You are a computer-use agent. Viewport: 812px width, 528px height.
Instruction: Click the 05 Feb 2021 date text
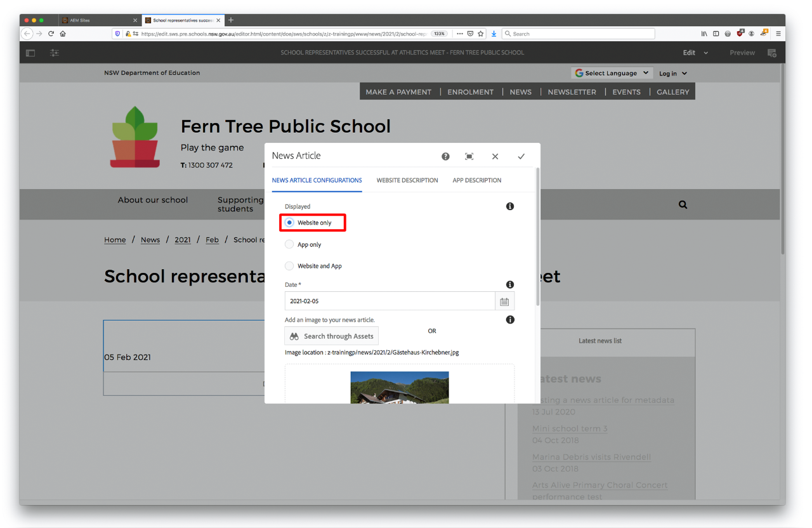(128, 357)
